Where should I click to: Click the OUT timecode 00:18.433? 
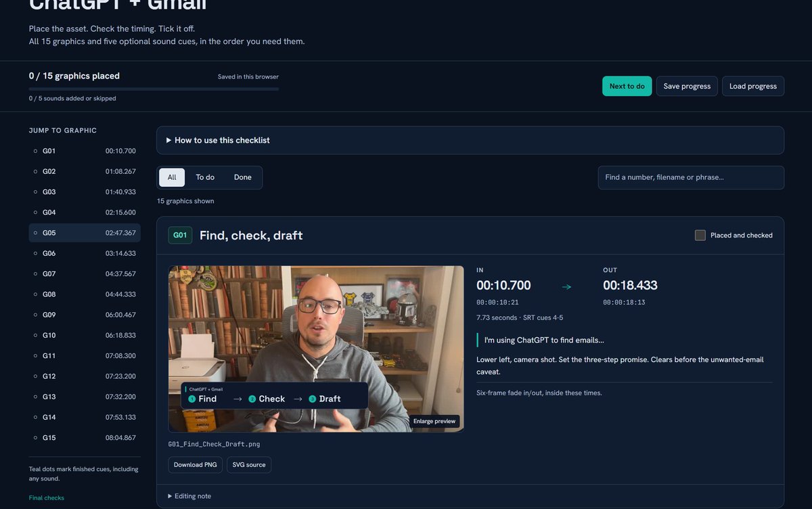coord(630,286)
